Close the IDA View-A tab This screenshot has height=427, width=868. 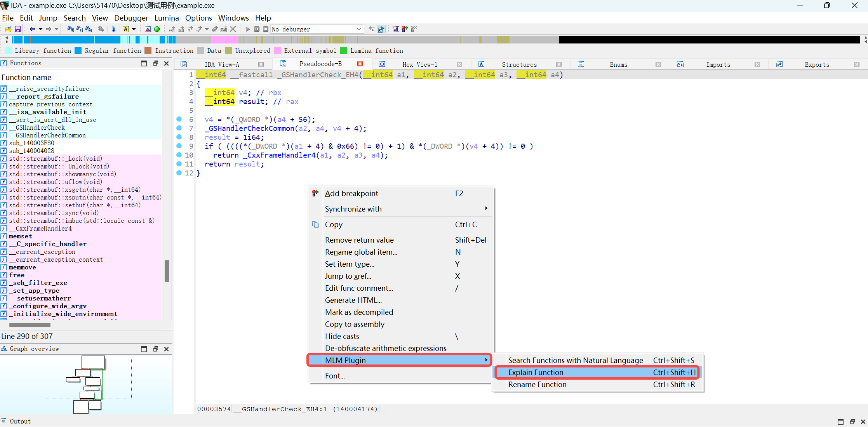point(261,64)
